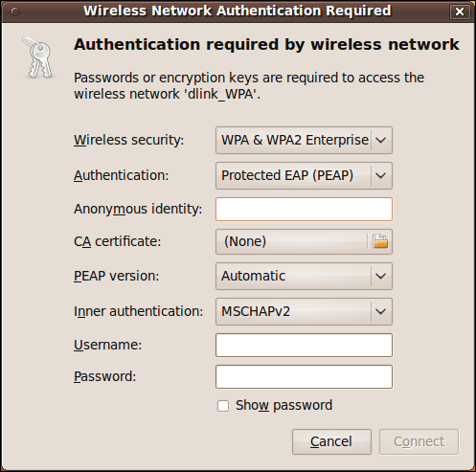
Task: Expand the Wireless security dropdown arrow
Action: [381, 140]
